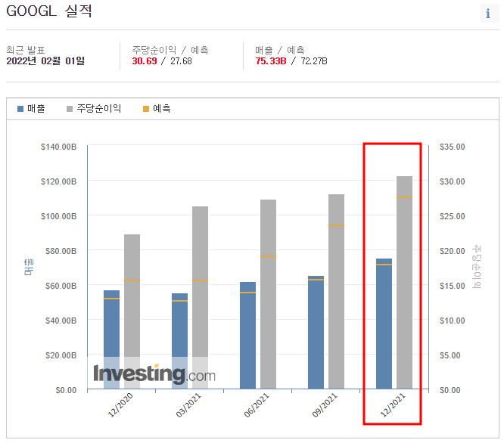This screenshot has height=443, width=504.
Task: Click the vertical 매출 left axis title
Action: (x=29, y=267)
